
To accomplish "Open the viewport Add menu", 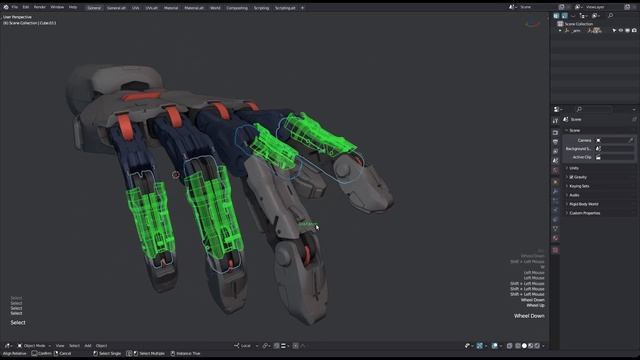I will point(88,346).
